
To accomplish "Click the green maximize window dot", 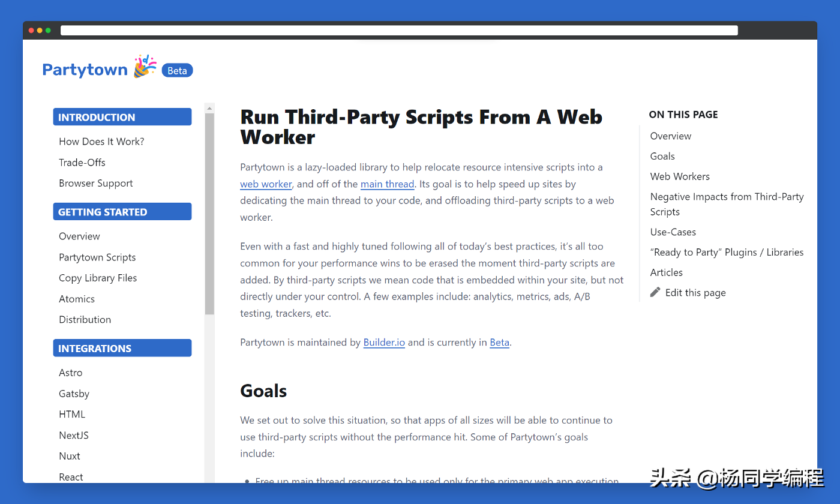I will point(48,31).
